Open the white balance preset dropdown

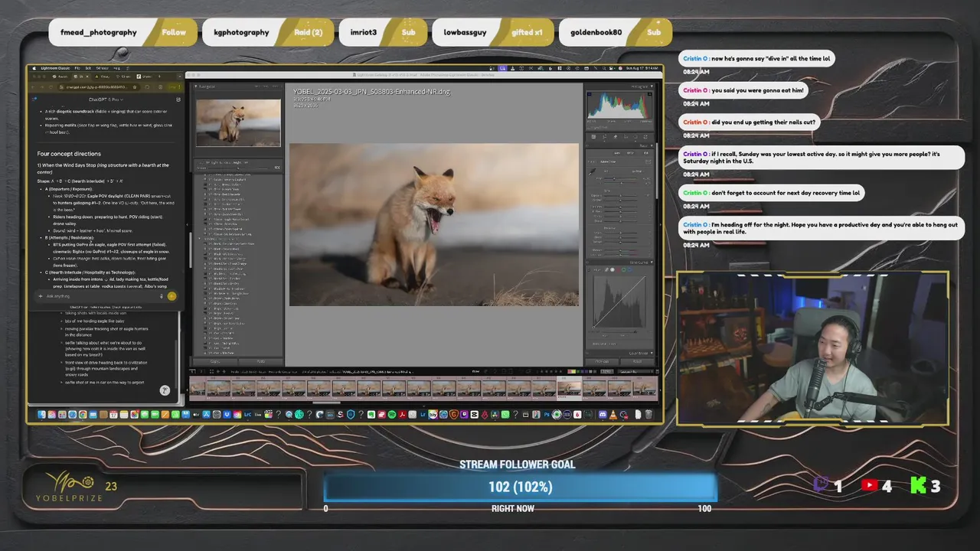point(638,171)
